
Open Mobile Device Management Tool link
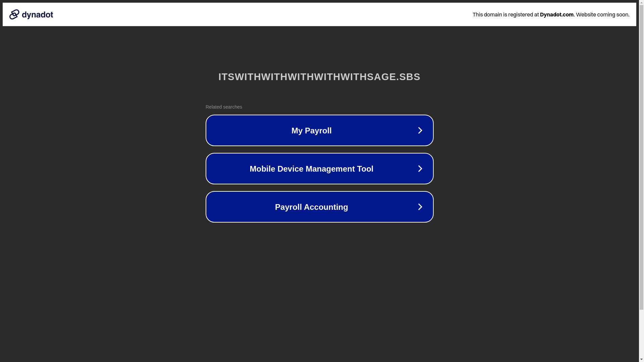(319, 169)
